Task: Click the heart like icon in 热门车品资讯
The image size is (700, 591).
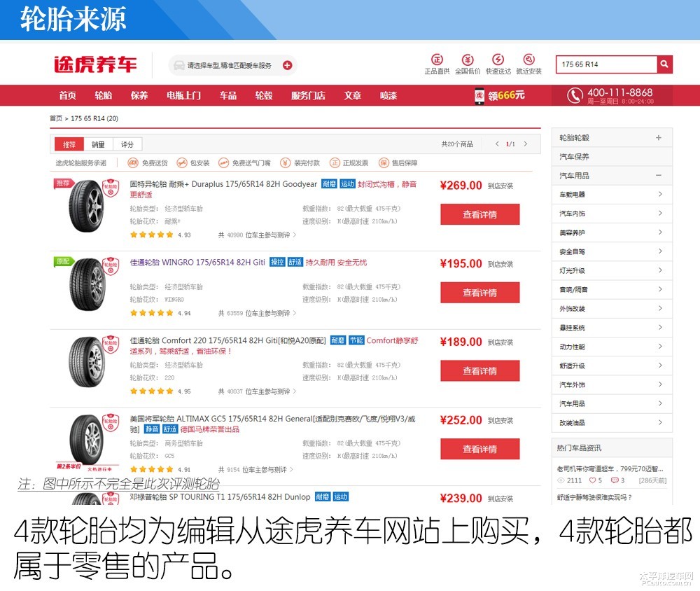Action: 592,480
